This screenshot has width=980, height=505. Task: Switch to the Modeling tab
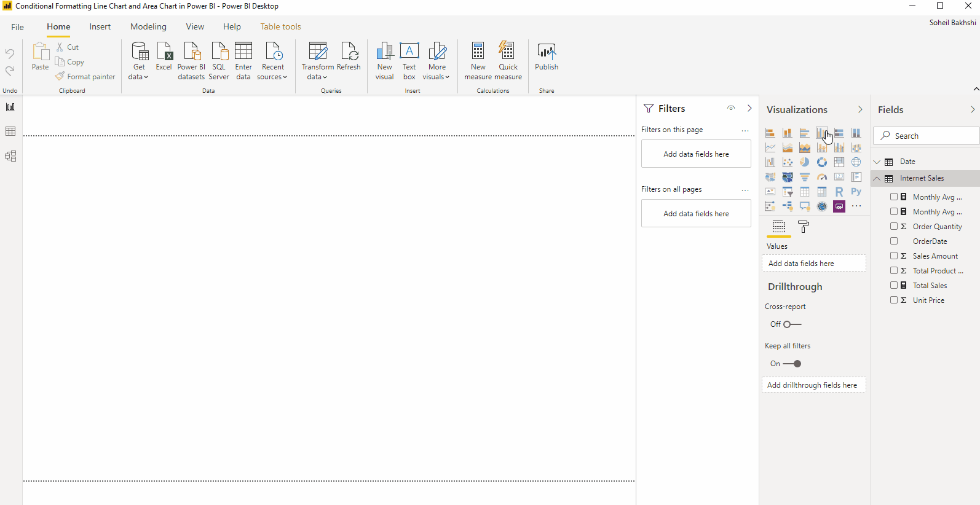[148, 26]
